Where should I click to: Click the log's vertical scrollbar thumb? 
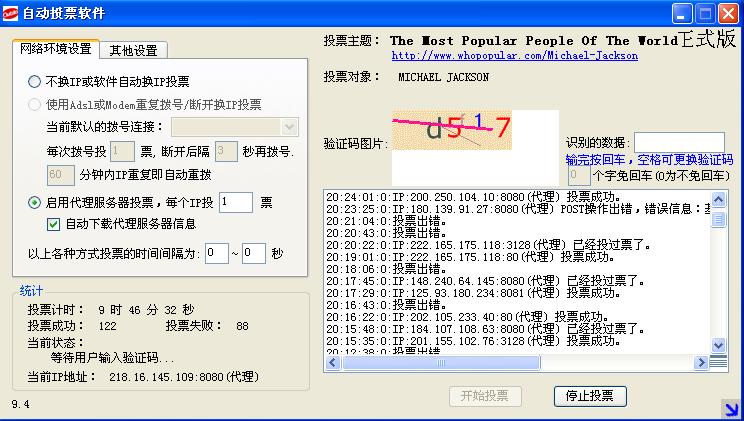coord(718,219)
